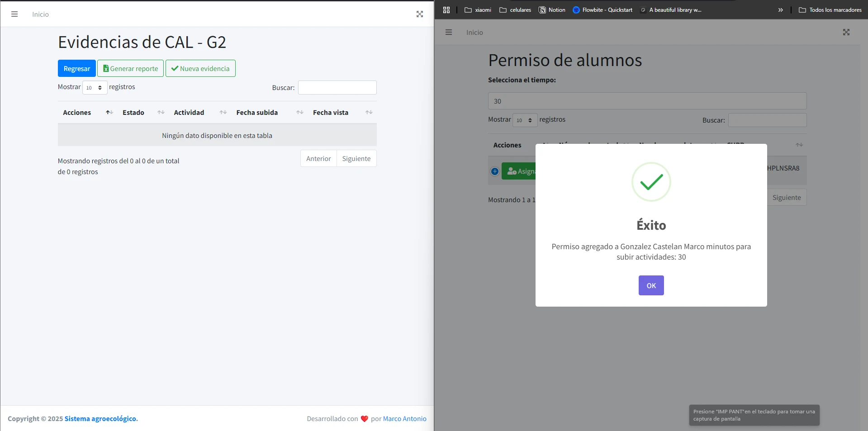868x431 pixels.
Task: Click Inicio breadcrumb in Permiso de alumnos window
Action: tap(474, 32)
